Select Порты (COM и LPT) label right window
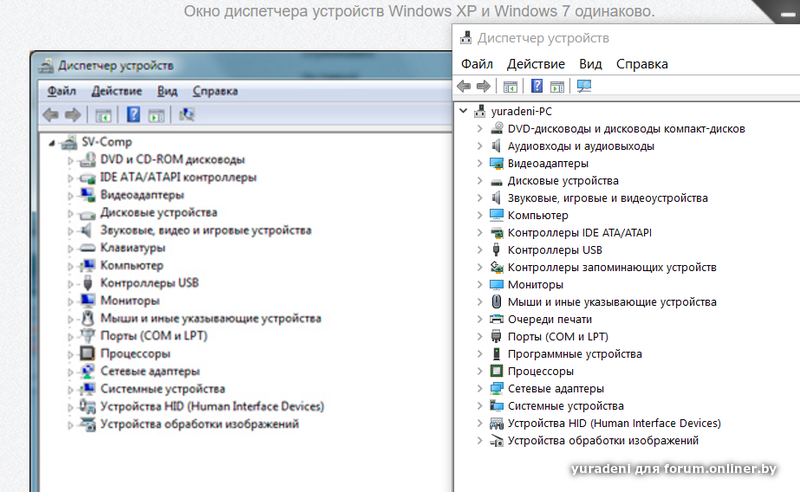The width and height of the screenshot is (800, 492). [558, 337]
